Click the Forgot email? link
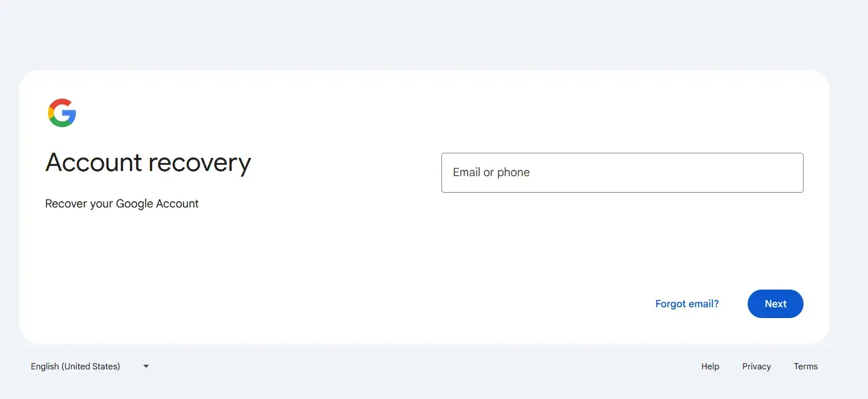 pyautogui.click(x=687, y=304)
